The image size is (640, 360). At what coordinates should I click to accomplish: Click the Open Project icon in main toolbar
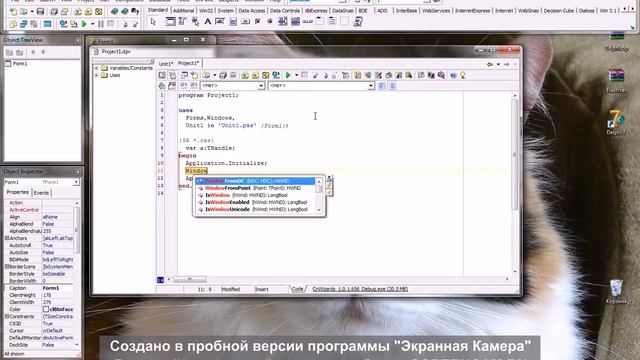click(x=64, y=12)
